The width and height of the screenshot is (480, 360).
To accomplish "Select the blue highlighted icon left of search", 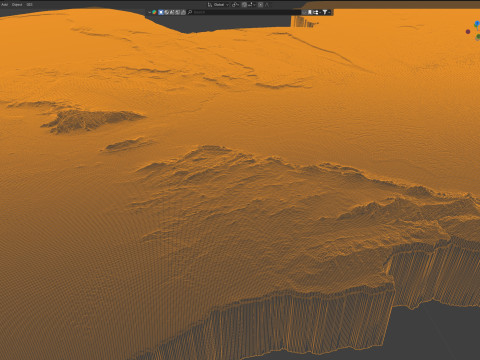I will tap(161, 12).
